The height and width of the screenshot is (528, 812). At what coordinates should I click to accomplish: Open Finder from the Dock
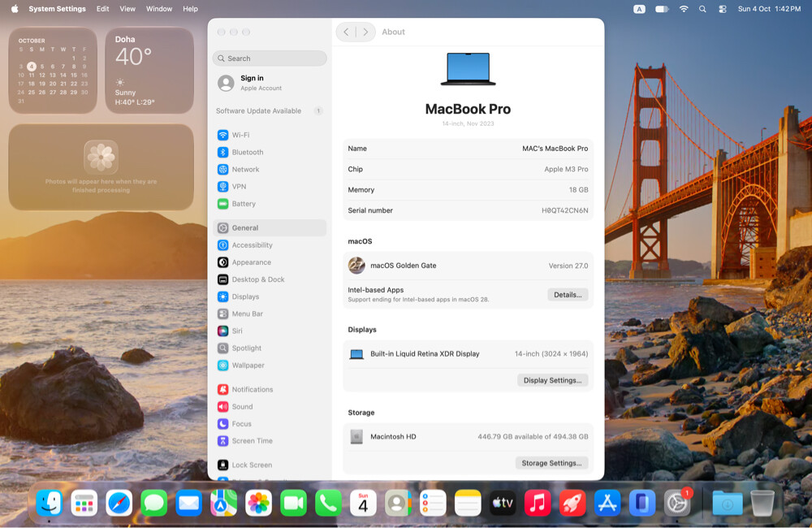(50, 503)
